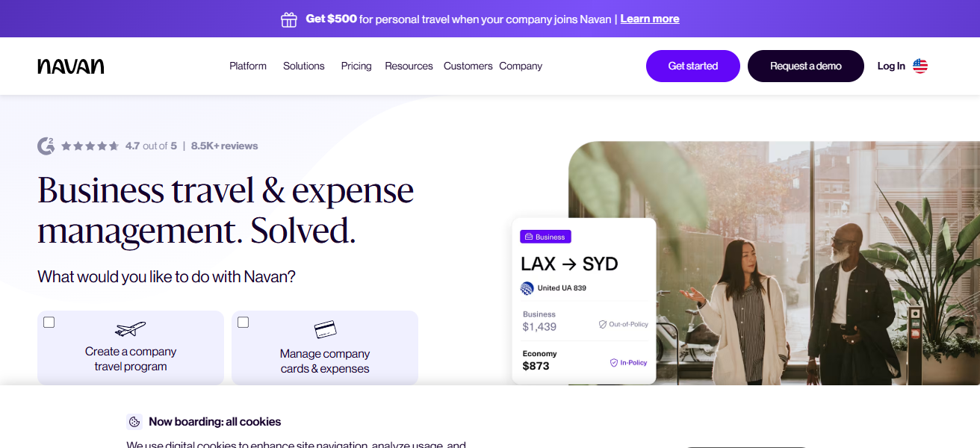Click the Navan logo
The image size is (980, 448).
pyautogui.click(x=71, y=66)
